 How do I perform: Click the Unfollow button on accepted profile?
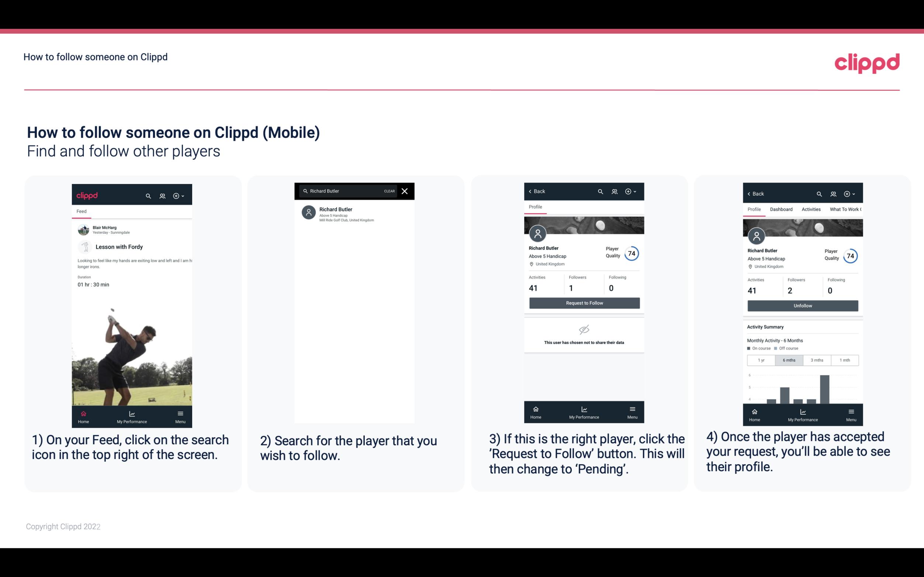pyautogui.click(x=802, y=305)
